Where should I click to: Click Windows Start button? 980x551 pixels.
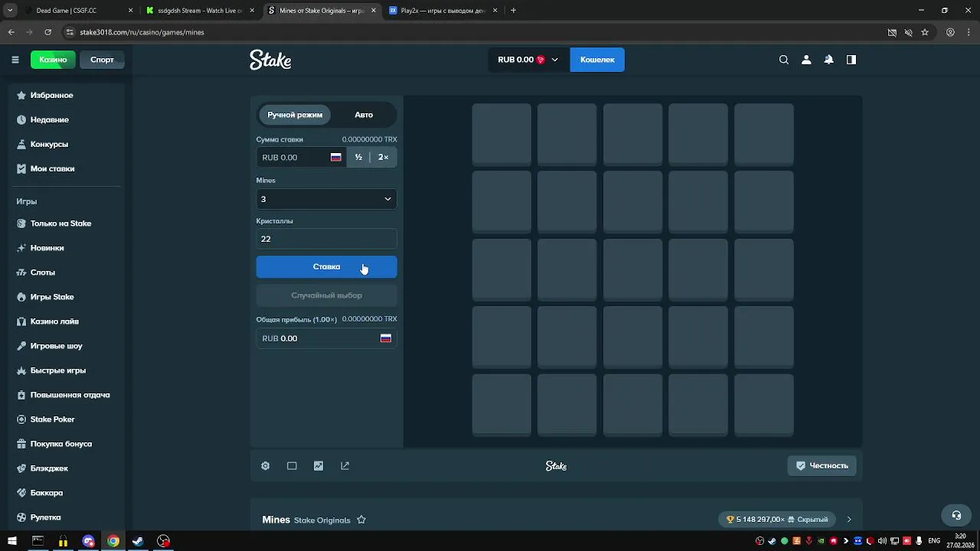12,541
